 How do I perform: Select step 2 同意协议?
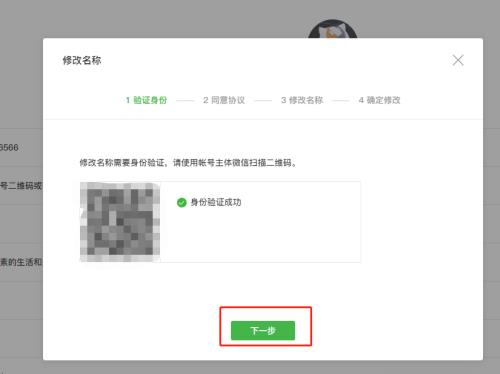[224, 100]
